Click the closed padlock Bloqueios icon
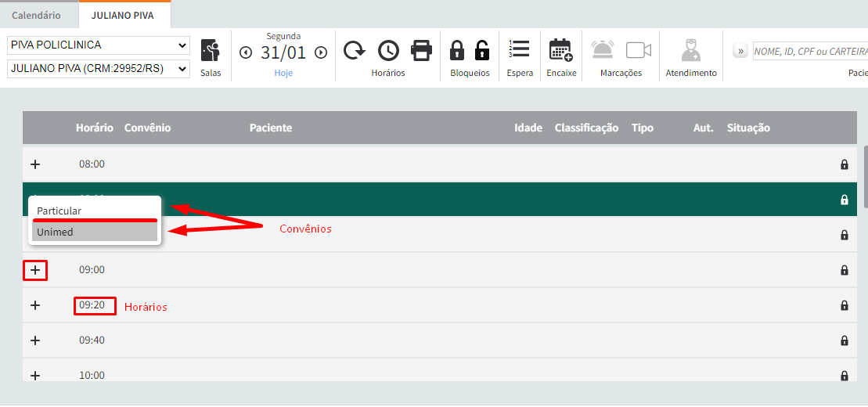This screenshot has height=407, width=868. pyautogui.click(x=457, y=51)
